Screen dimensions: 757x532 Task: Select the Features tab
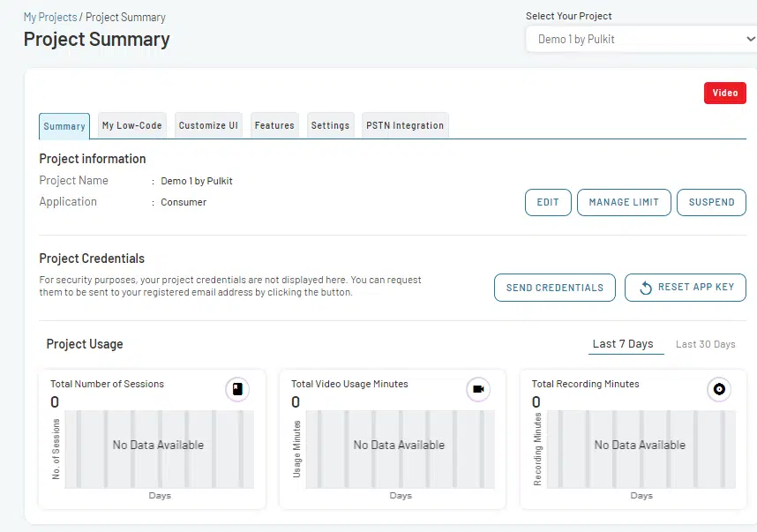coord(274,126)
